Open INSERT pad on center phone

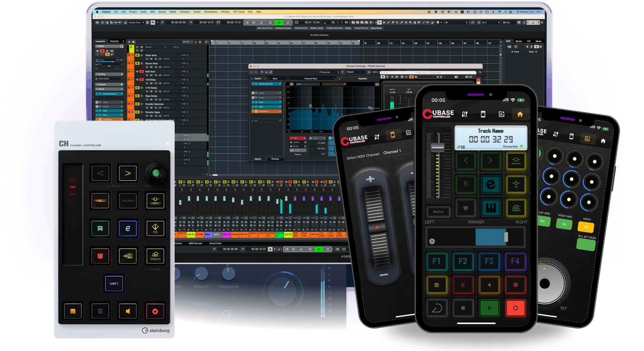click(516, 161)
